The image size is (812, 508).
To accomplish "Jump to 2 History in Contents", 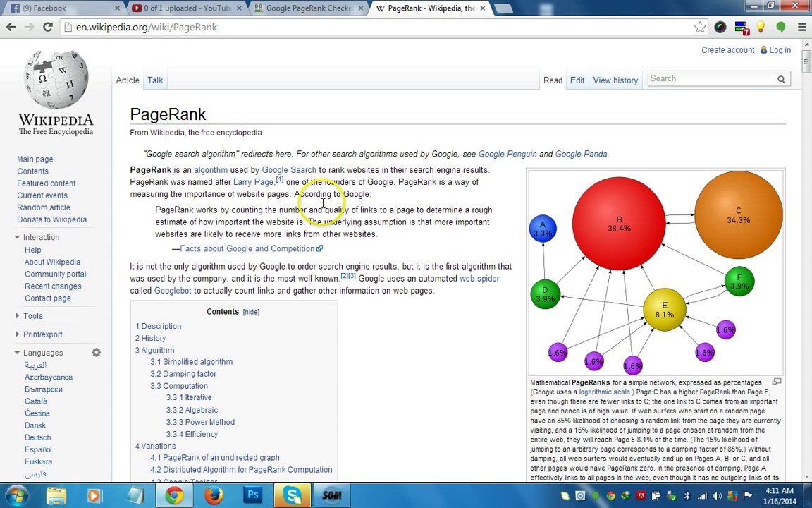I will 151,338.
